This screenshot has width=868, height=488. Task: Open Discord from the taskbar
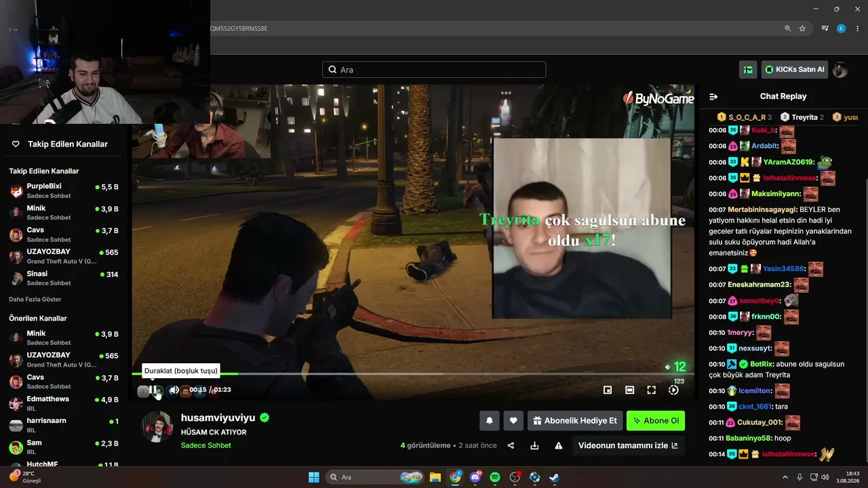point(475,477)
